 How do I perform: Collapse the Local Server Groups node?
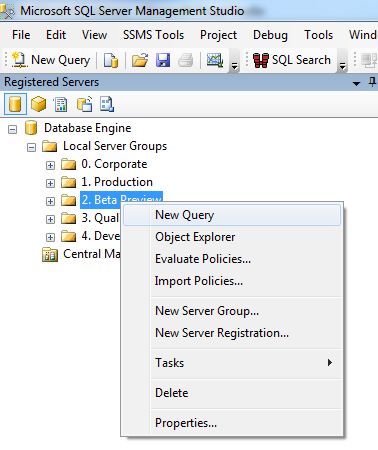pyautogui.click(x=31, y=147)
